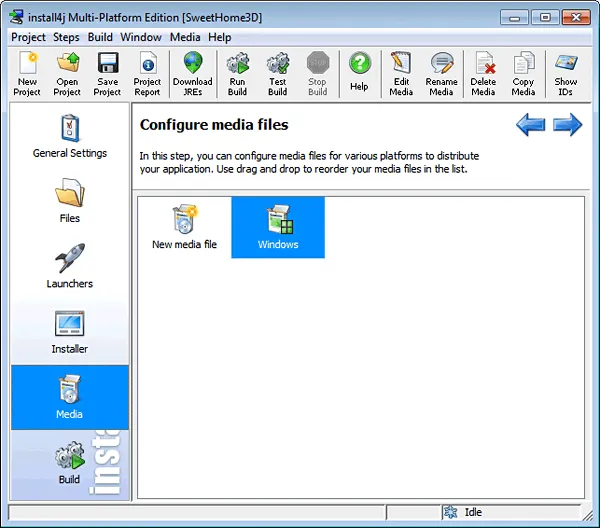Save Project with floppy disk icon
The image size is (600, 528).
tap(108, 74)
